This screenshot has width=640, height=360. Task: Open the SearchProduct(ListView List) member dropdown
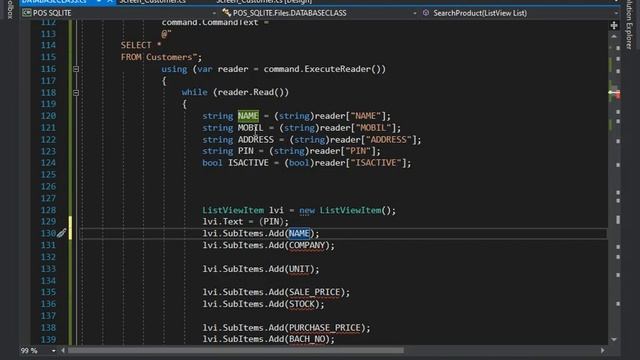pos(520,13)
